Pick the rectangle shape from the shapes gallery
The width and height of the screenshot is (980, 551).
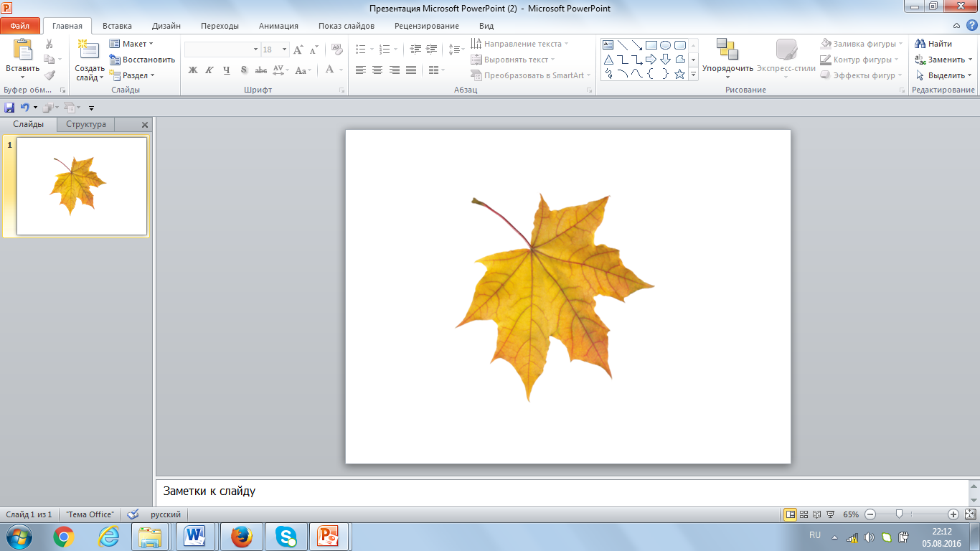651,45
